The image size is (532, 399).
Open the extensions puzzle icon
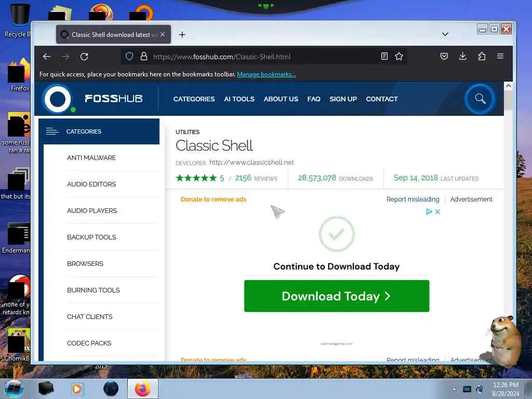tap(482, 56)
